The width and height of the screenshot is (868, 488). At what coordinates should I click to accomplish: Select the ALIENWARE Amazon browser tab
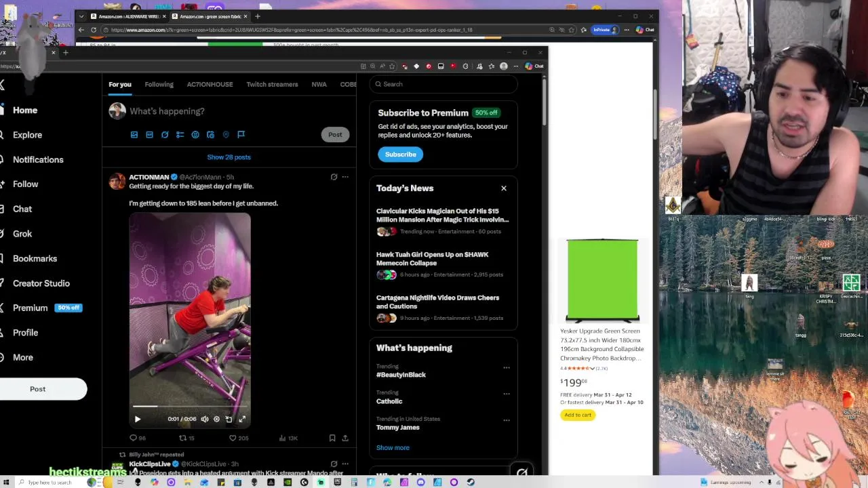point(129,16)
